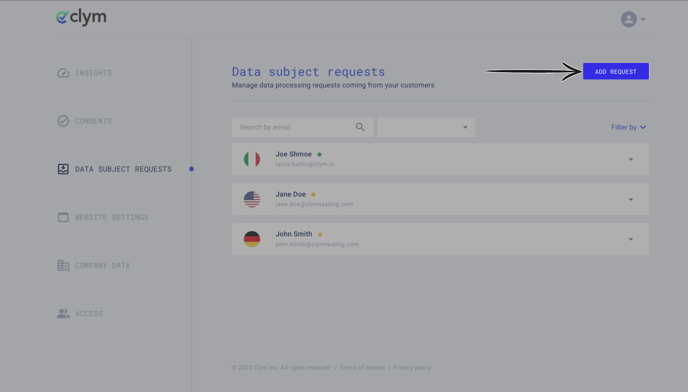This screenshot has width=688, height=392.
Task: Click the Data Subject Requests inbox icon
Action: click(x=63, y=169)
